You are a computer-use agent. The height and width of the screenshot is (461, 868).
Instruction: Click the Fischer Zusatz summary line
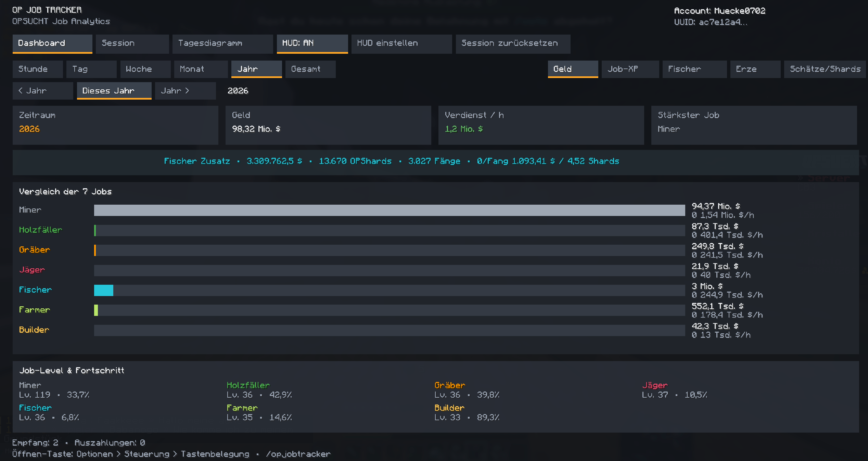392,161
